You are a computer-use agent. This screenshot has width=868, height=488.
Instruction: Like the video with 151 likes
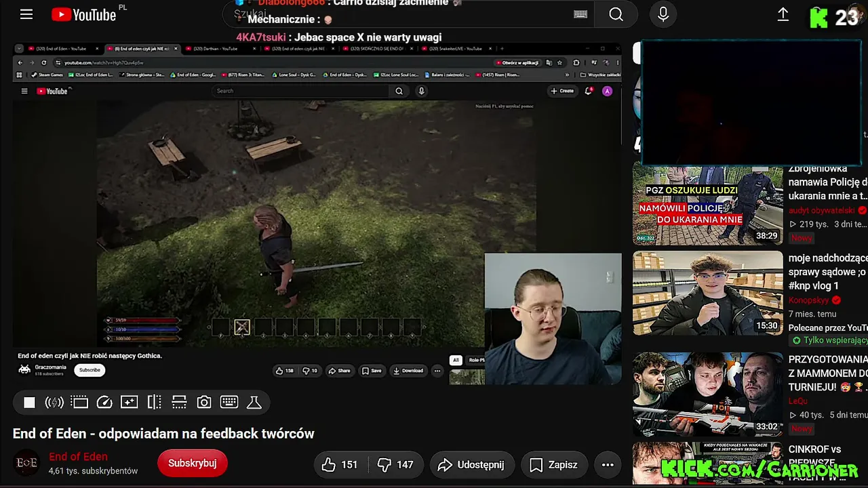[x=340, y=464]
